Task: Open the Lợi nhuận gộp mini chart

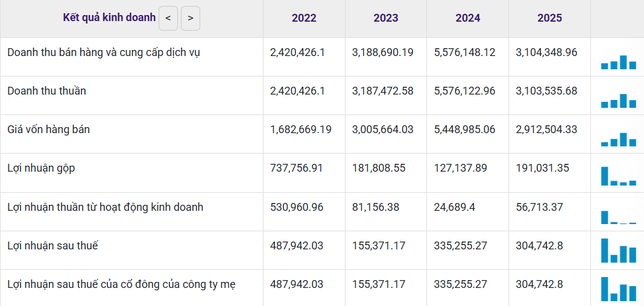Action: (x=619, y=176)
